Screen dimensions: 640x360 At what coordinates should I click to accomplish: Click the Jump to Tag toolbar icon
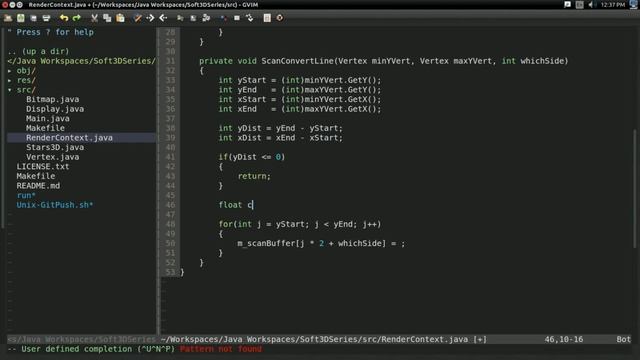click(250, 18)
